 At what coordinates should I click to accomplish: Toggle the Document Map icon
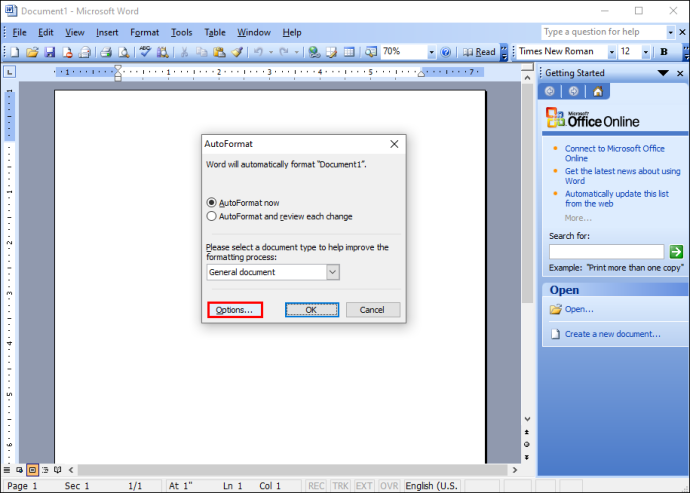click(x=371, y=52)
